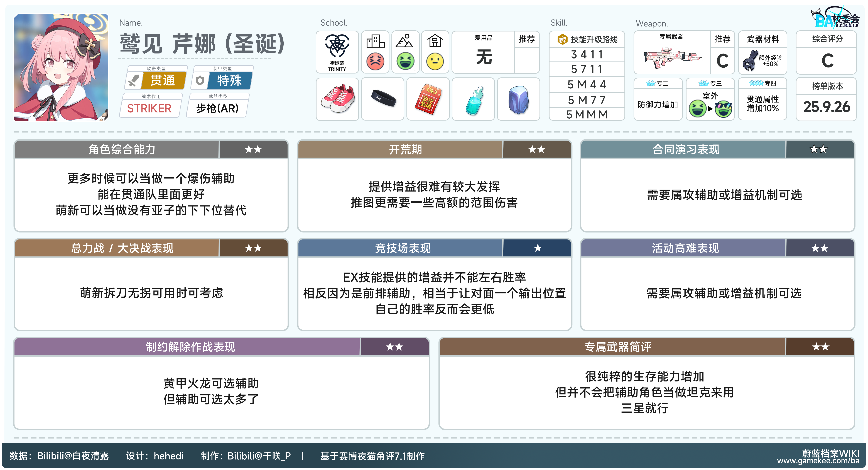
Task: Click the 步枪(AR) weapon type label
Action: pyautogui.click(x=217, y=108)
